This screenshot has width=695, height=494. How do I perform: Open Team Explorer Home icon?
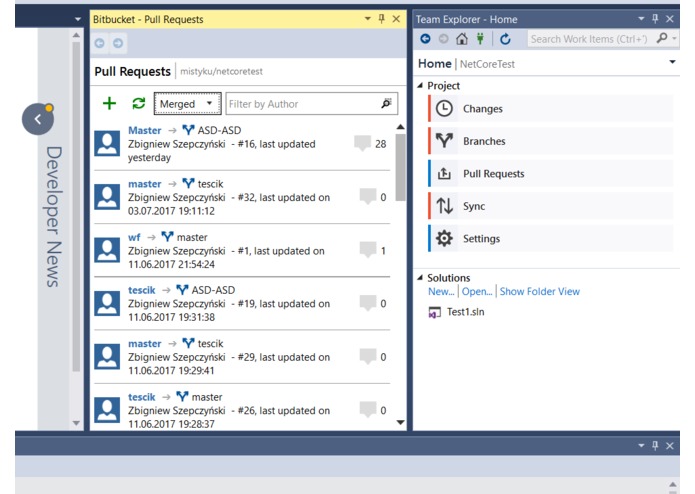462,39
